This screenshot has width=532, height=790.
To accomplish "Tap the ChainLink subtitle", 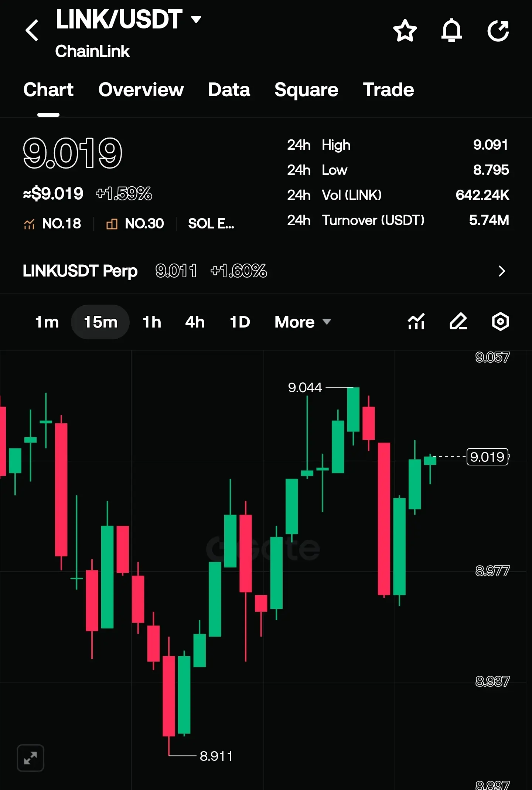I will pos(92,51).
